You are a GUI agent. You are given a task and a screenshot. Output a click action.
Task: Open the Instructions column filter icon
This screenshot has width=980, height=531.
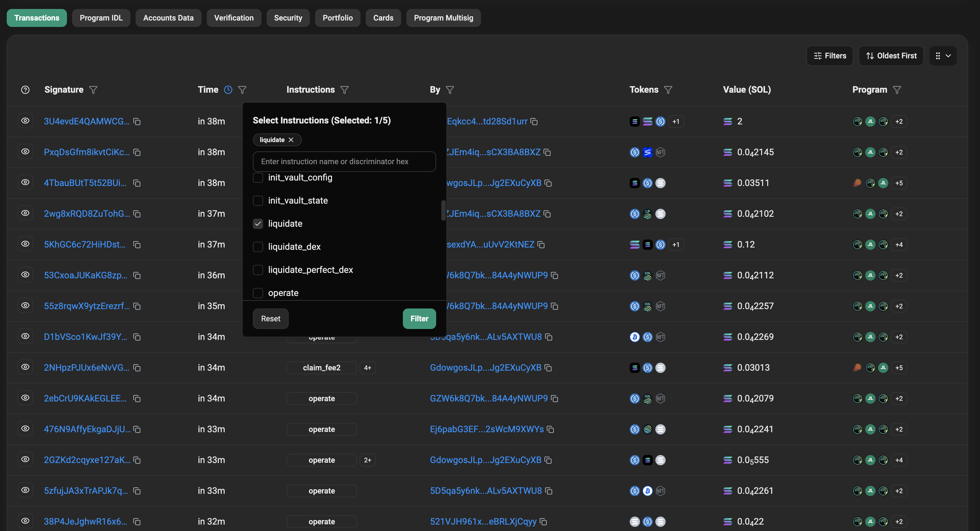point(344,90)
